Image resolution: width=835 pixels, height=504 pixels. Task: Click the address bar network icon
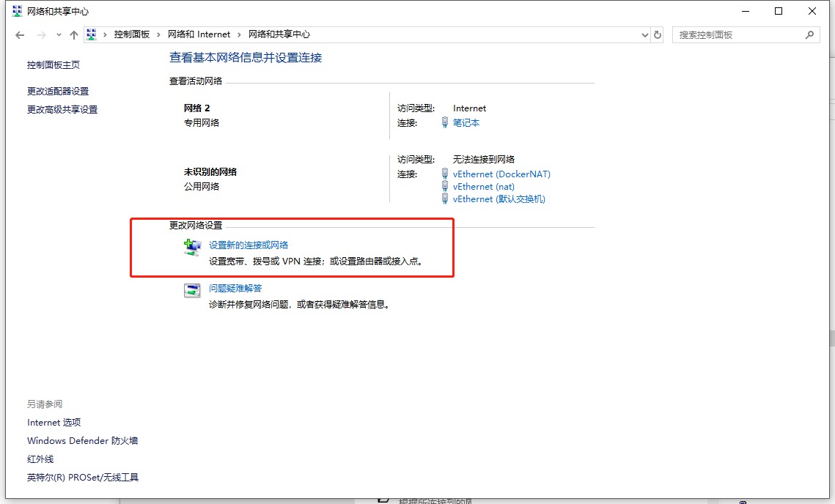[92, 34]
